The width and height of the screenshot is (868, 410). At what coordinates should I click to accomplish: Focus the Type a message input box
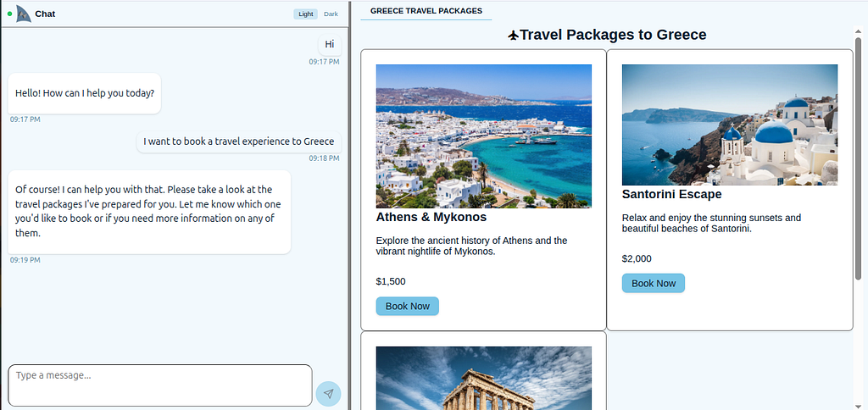[160, 385]
